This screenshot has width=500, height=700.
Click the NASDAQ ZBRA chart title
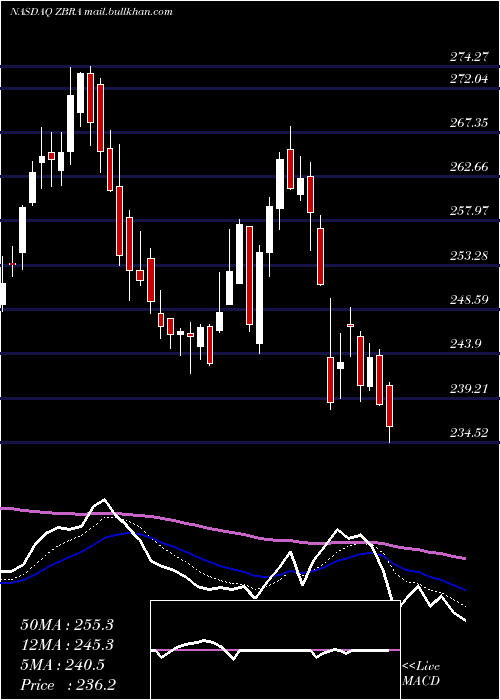click(91, 12)
